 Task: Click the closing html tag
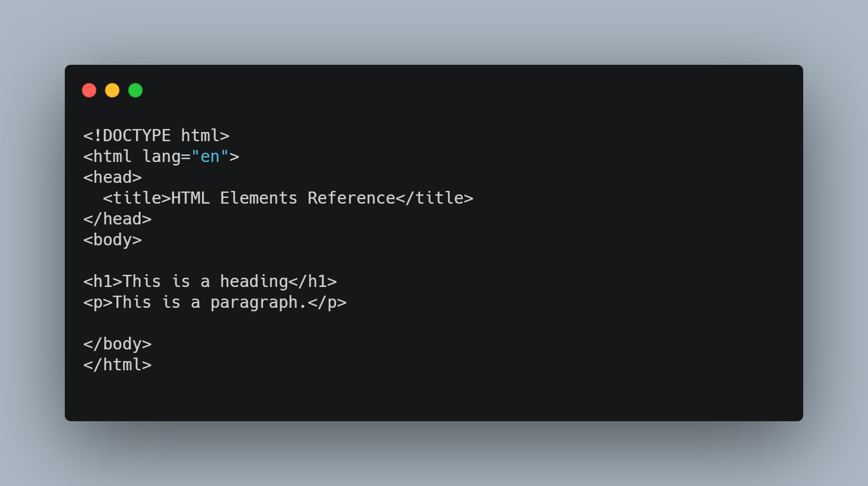(117, 365)
